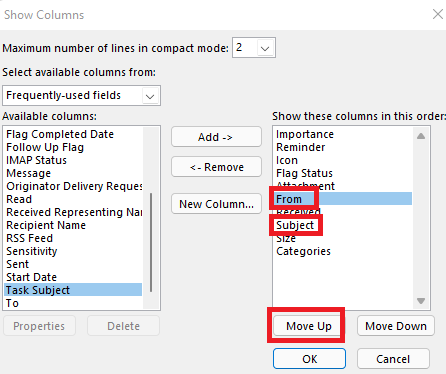Select the Originator Delivery Request entry
446x374 pixels.
click(74, 186)
